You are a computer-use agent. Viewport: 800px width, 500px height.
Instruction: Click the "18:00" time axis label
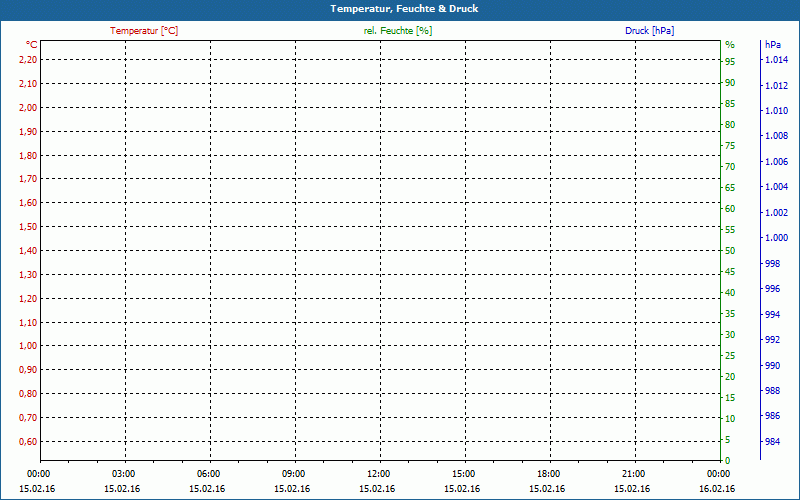pyautogui.click(x=548, y=474)
